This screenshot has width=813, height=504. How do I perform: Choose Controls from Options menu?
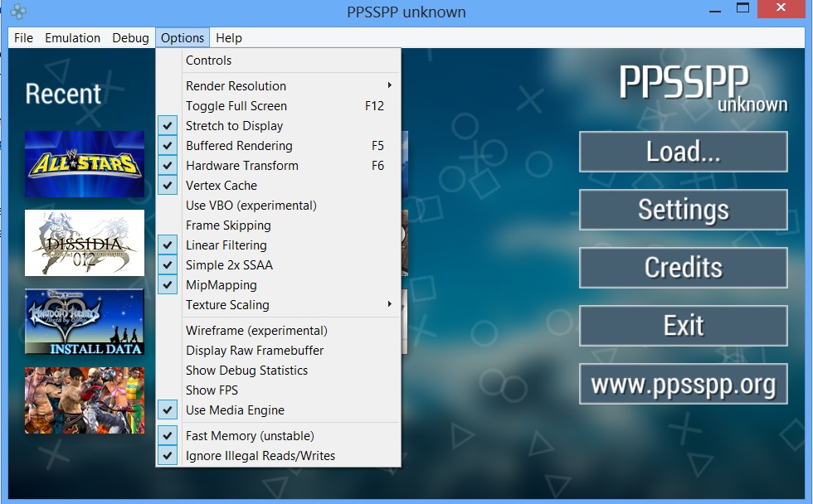(x=208, y=61)
